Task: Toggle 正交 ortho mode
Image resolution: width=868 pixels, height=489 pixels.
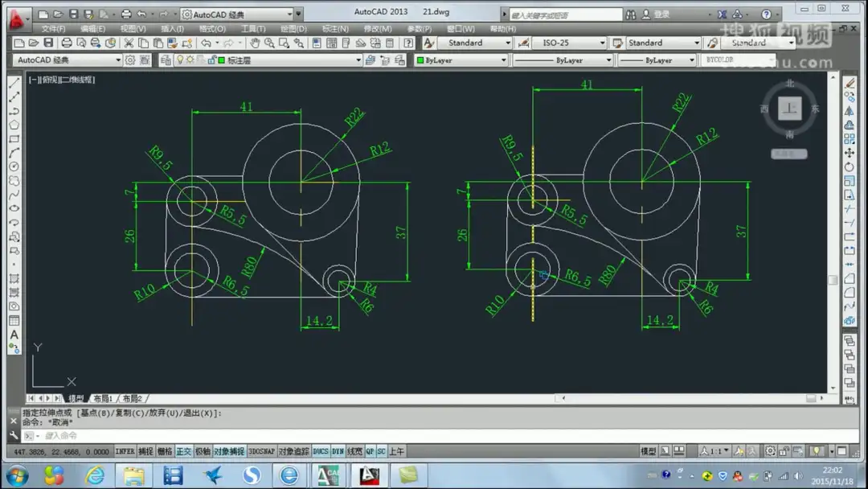Action: coord(184,451)
